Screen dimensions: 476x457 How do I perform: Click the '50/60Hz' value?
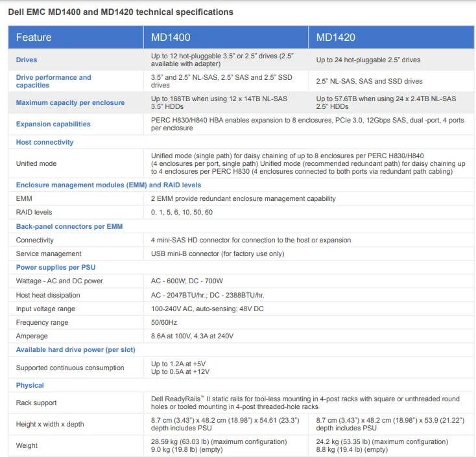[164, 322]
